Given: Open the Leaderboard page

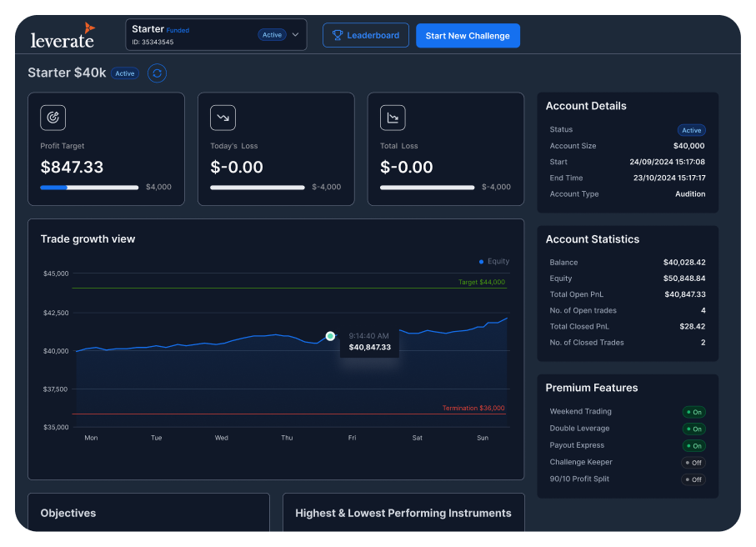Looking at the screenshot, I should (x=366, y=36).
